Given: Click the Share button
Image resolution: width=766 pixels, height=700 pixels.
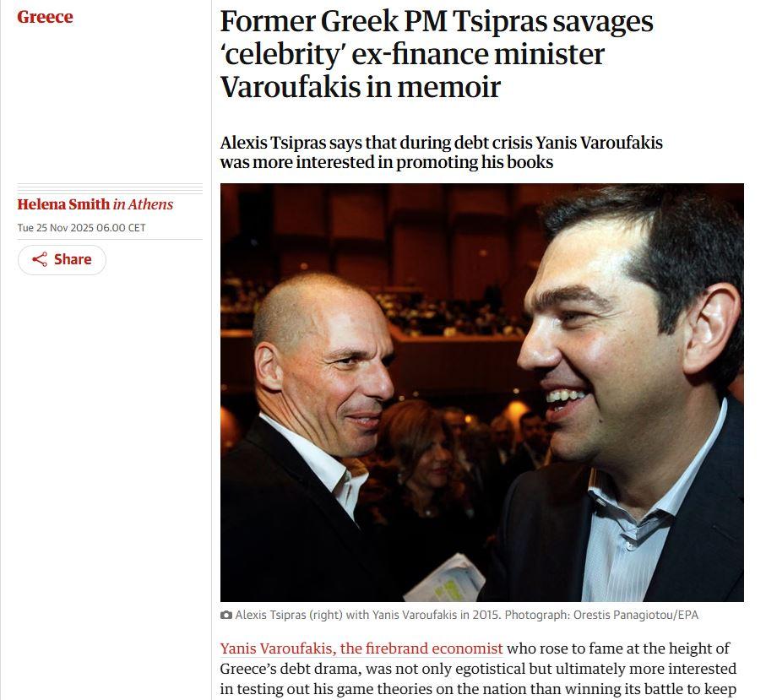Looking at the screenshot, I should (62, 259).
